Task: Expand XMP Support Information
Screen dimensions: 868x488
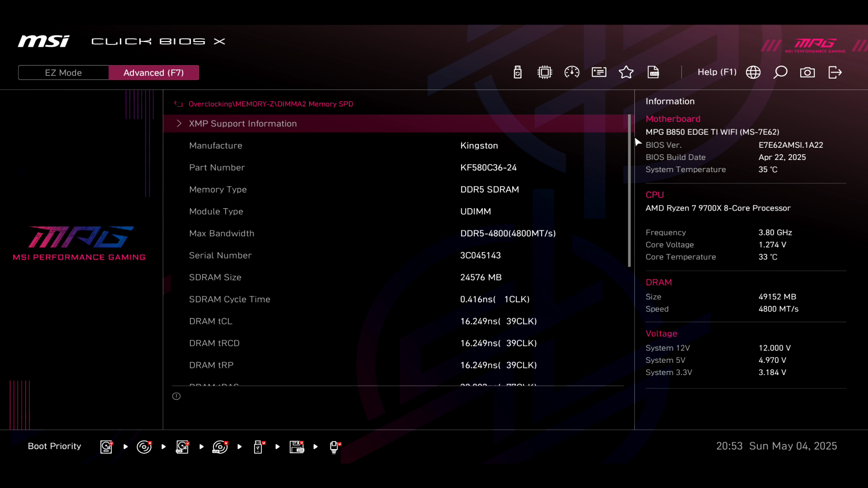Action: click(x=243, y=124)
